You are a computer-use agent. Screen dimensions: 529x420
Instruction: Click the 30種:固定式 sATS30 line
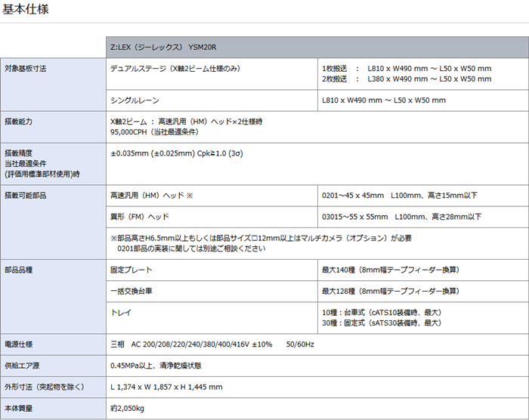(382, 323)
